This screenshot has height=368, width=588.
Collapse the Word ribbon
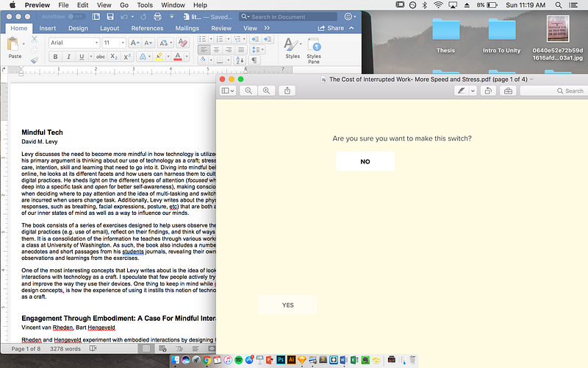[x=351, y=28]
